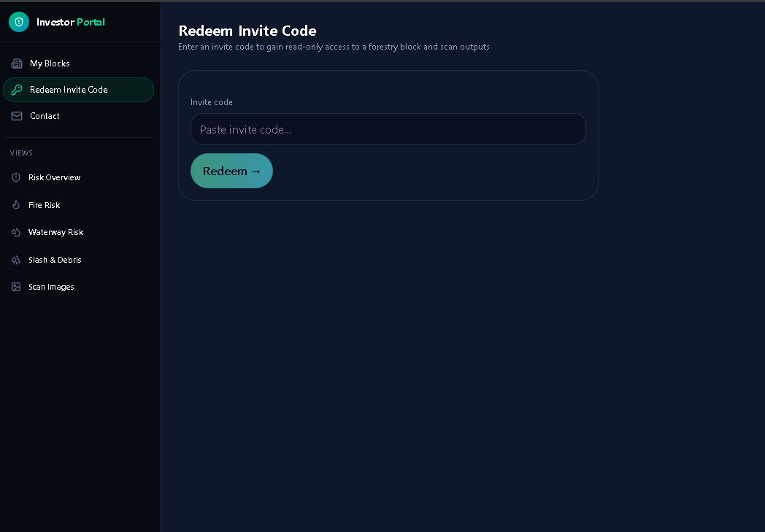Click the building icon next to My Blocks
The height and width of the screenshot is (532, 765).
[x=17, y=63]
